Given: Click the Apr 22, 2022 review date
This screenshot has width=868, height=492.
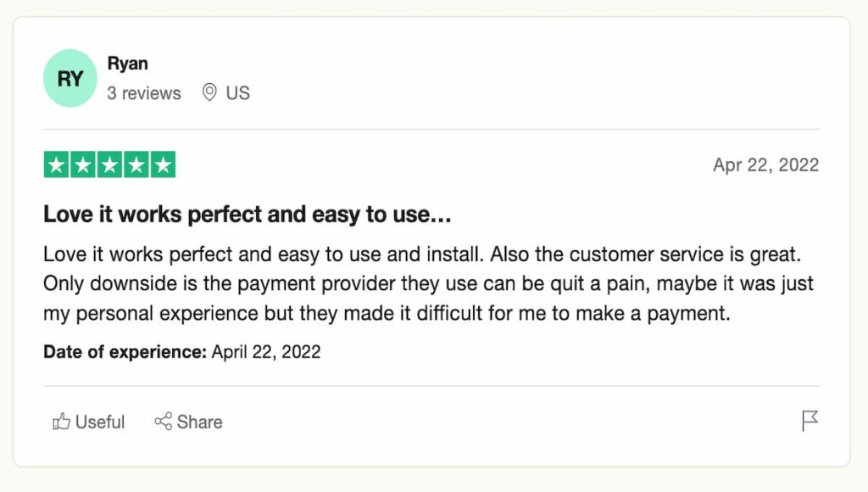Looking at the screenshot, I should 765,165.
